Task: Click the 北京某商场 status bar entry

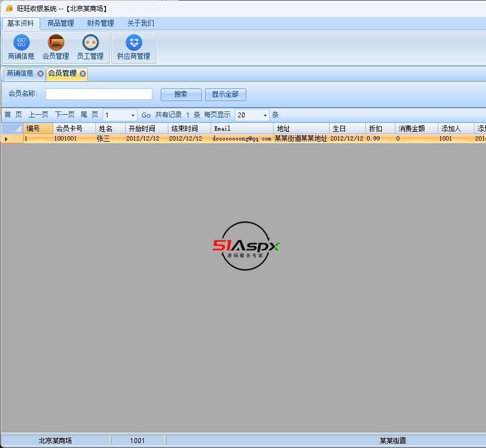Action: pos(55,440)
